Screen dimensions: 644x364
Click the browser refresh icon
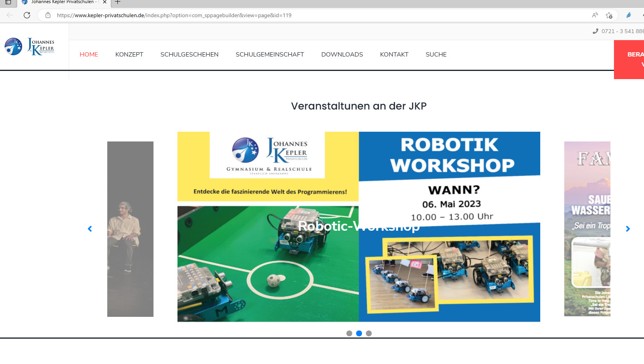pyautogui.click(x=27, y=15)
